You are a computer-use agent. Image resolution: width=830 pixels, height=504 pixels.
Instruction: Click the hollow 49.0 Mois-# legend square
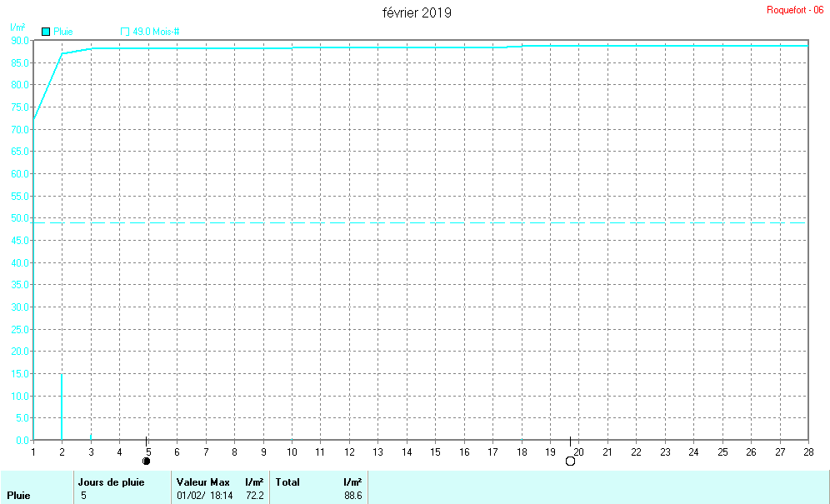(125, 32)
